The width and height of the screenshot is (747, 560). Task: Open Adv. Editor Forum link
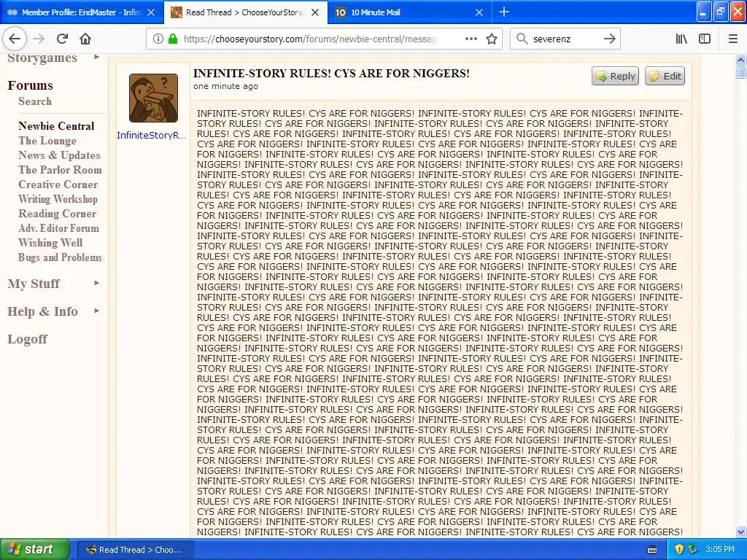click(x=58, y=228)
